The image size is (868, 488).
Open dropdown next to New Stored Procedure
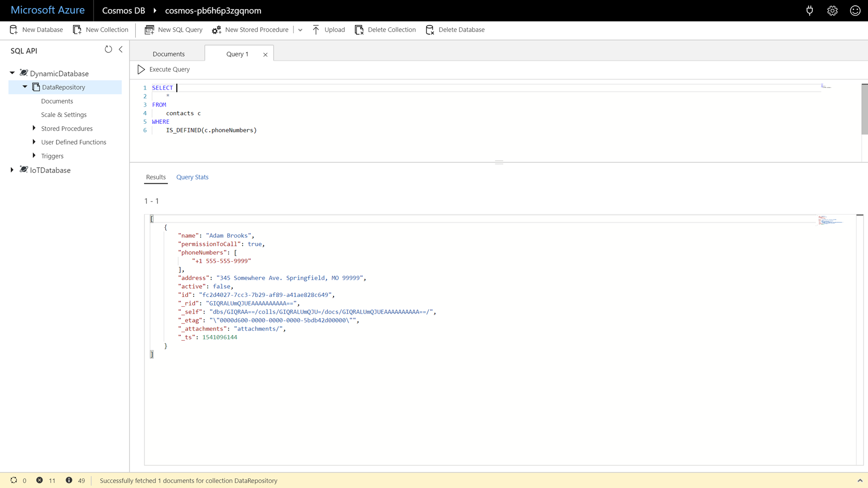coord(300,30)
